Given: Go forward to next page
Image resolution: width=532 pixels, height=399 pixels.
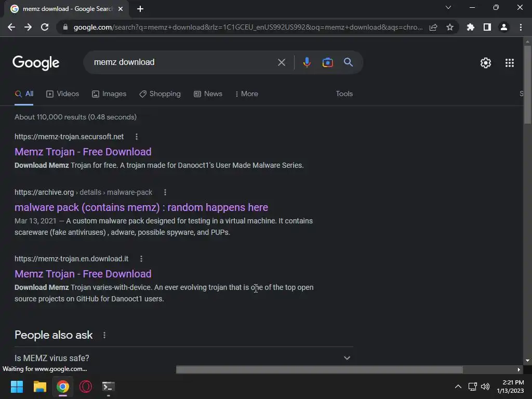Looking at the screenshot, I should pyautogui.click(x=28, y=27).
